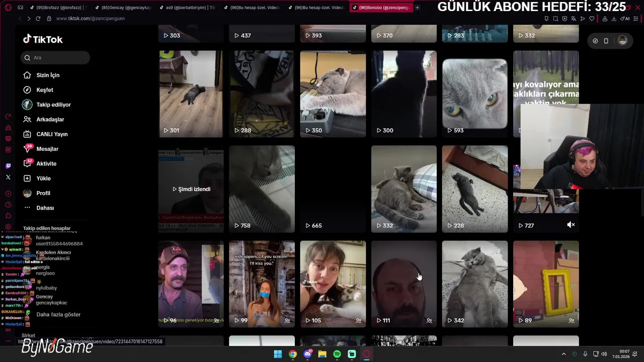Image resolution: width=644 pixels, height=362 pixels.
Task: Open the sleeping cat video with 301 views
Action: pos(191,94)
